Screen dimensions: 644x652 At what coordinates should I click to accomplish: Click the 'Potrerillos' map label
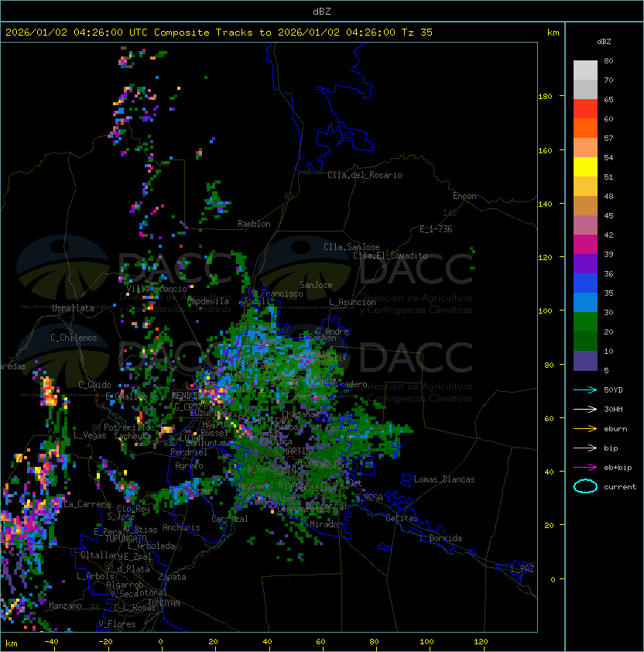point(129,427)
